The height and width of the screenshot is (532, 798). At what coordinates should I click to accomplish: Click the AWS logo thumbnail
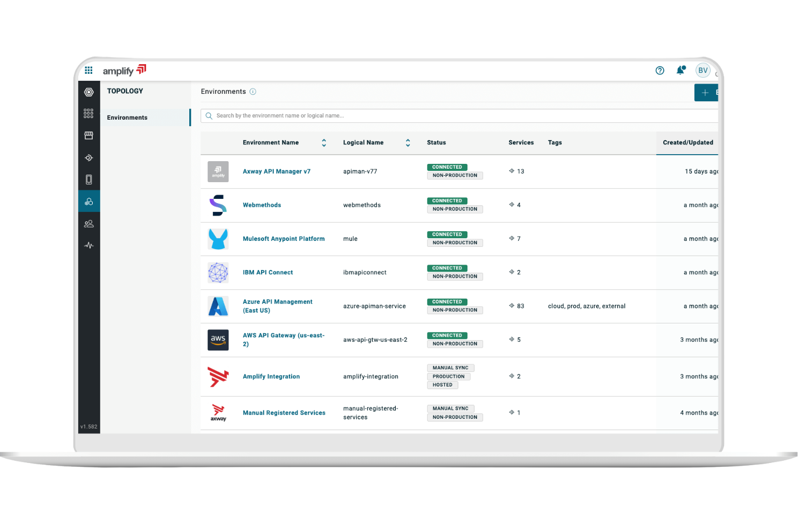coord(218,340)
